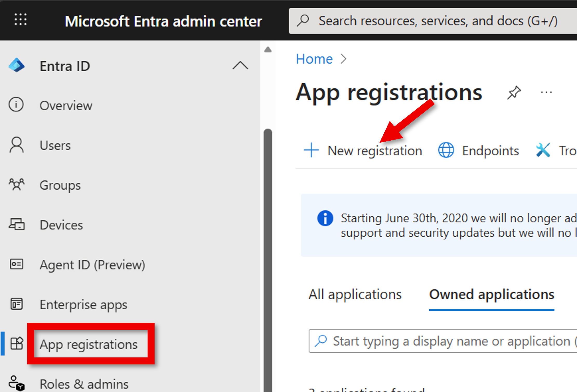Screen dimensions: 577x392
Task: Open the Overview page
Action: pos(66,105)
